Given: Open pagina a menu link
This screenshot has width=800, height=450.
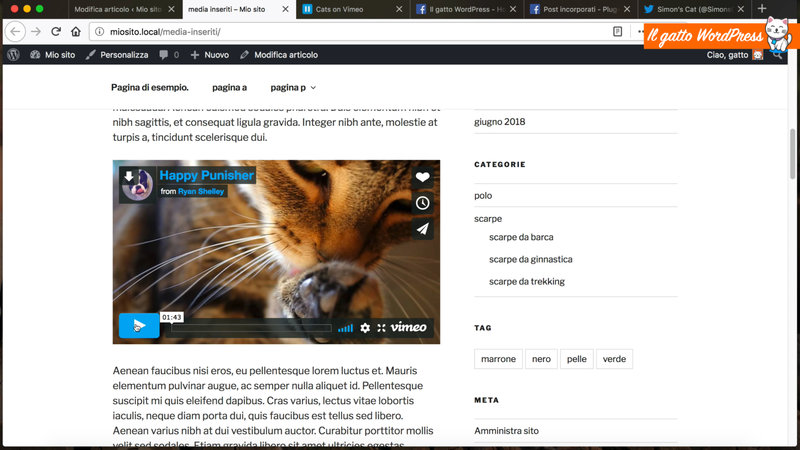Looking at the screenshot, I should [230, 87].
